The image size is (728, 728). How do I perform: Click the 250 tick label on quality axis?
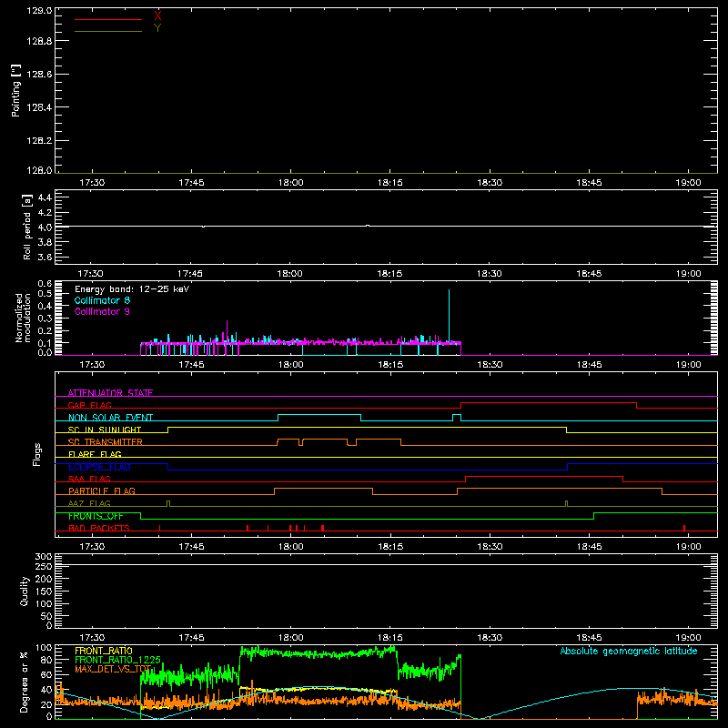point(43,566)
